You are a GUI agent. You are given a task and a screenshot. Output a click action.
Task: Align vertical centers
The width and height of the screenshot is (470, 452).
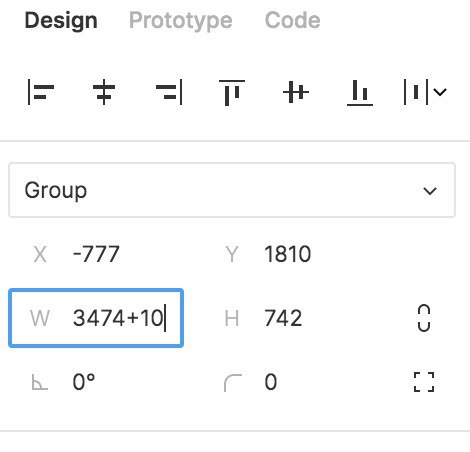[x=296, y=92]
